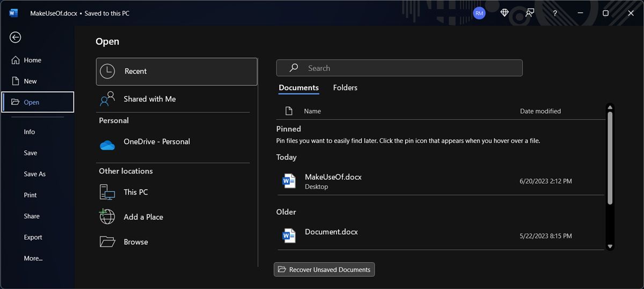Image resolution: width=644 pixels, height=289 pixels.
Task: Open the RM account profile avatar
Action: [x=479, y=13]
